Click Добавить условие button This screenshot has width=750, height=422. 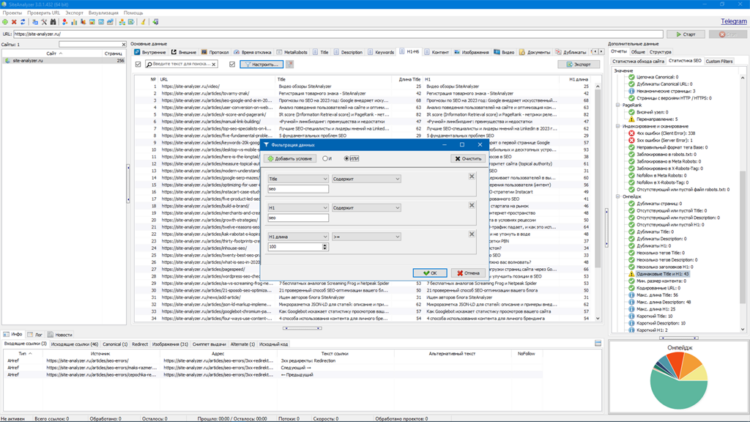pos(290,158)
